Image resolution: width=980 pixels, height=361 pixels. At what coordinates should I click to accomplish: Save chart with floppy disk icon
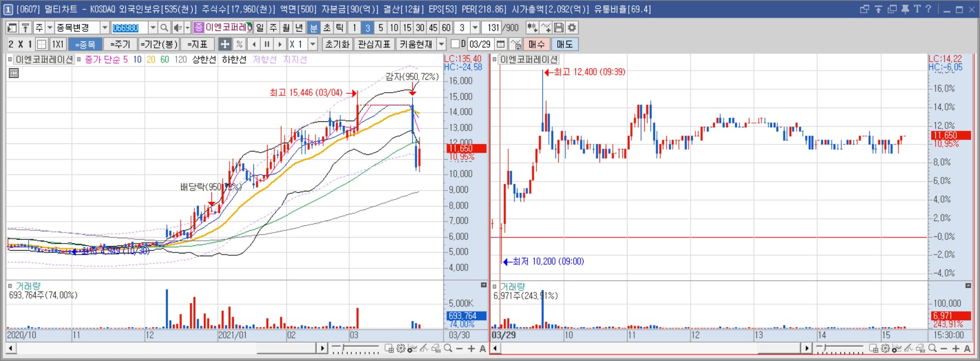click(x=559, y=28)
